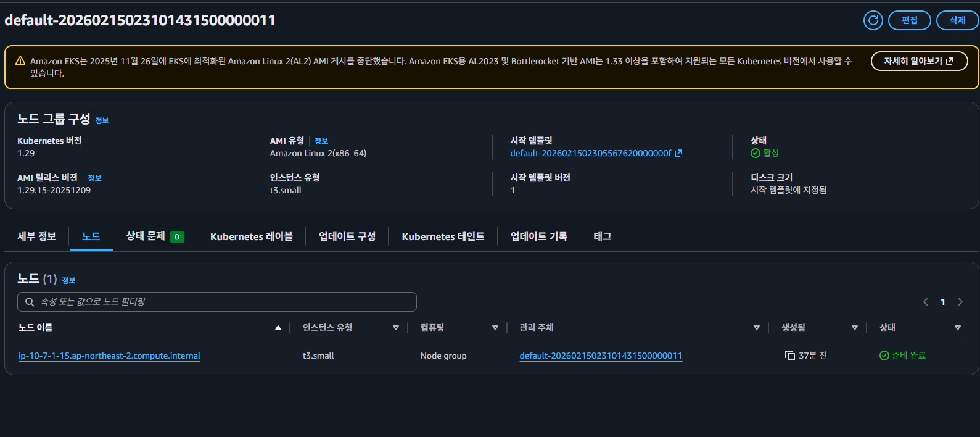Open the 업데이트 기록 tab
Screen dimensions: 980x437
click(538, 236)
